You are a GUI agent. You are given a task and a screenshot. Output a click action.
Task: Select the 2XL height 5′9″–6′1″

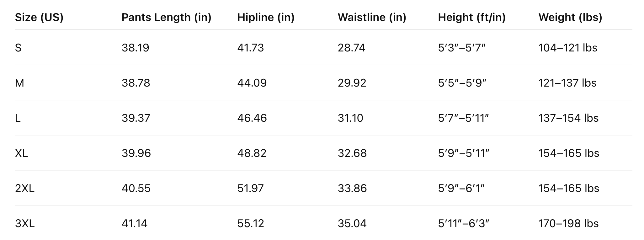[x=461, y=188]
